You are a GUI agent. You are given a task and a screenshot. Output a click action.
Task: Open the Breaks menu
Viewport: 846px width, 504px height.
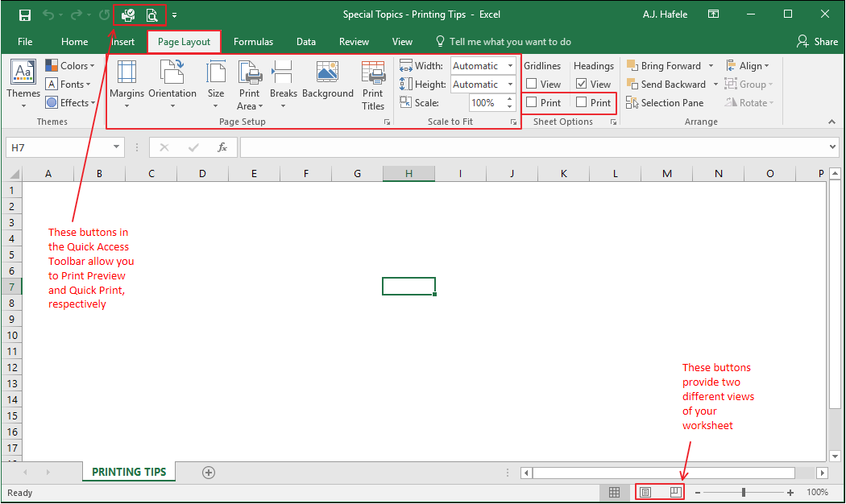click(x=284, y=84)
